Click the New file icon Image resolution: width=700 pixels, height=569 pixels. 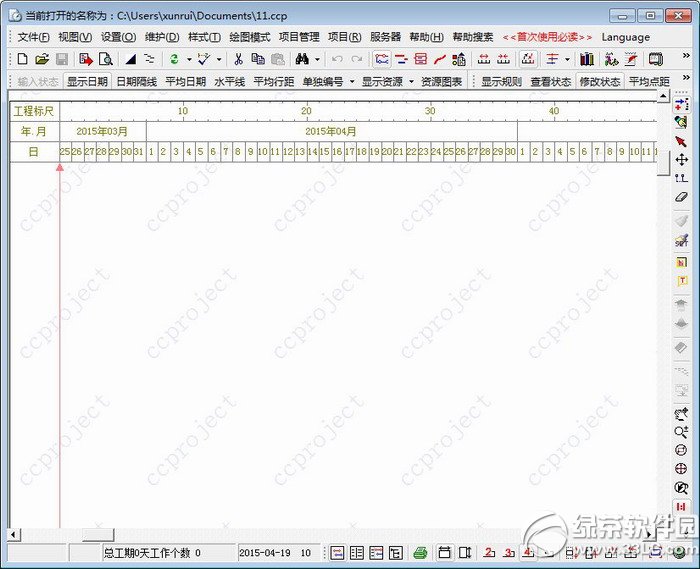(22, 59)
